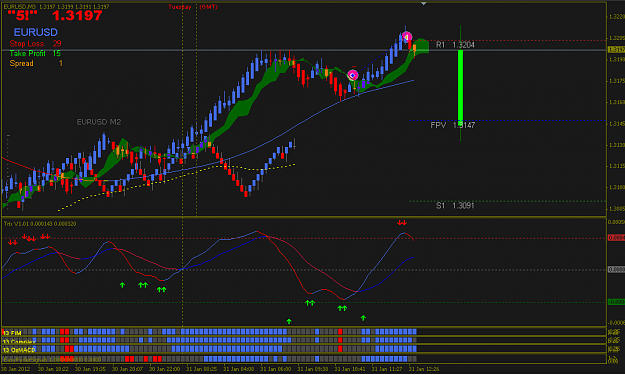
Task: Click the red (GMT) label at top
Action: coord(208,7)
